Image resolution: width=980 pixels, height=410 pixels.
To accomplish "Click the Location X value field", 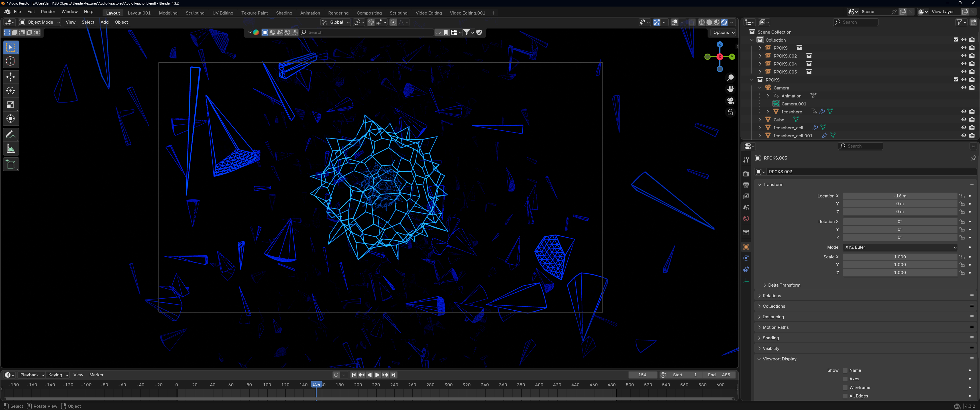I will [x=899, y=196].
